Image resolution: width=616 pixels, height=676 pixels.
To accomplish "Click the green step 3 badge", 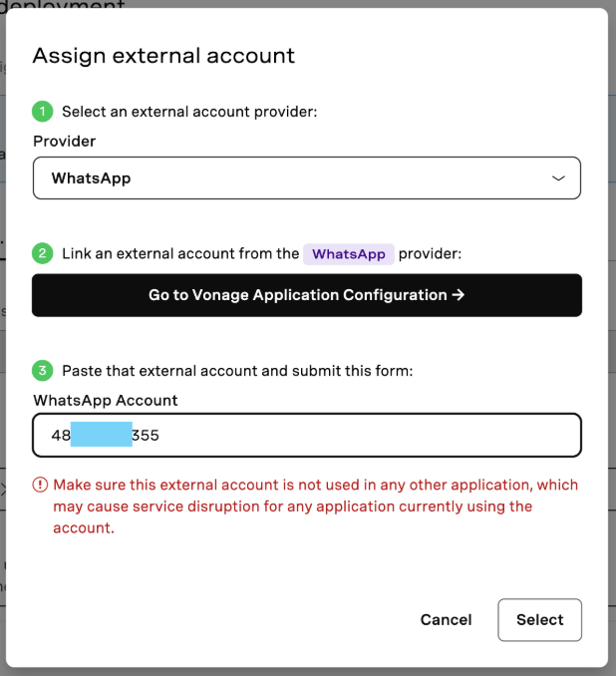I will (x=42, y=371).
